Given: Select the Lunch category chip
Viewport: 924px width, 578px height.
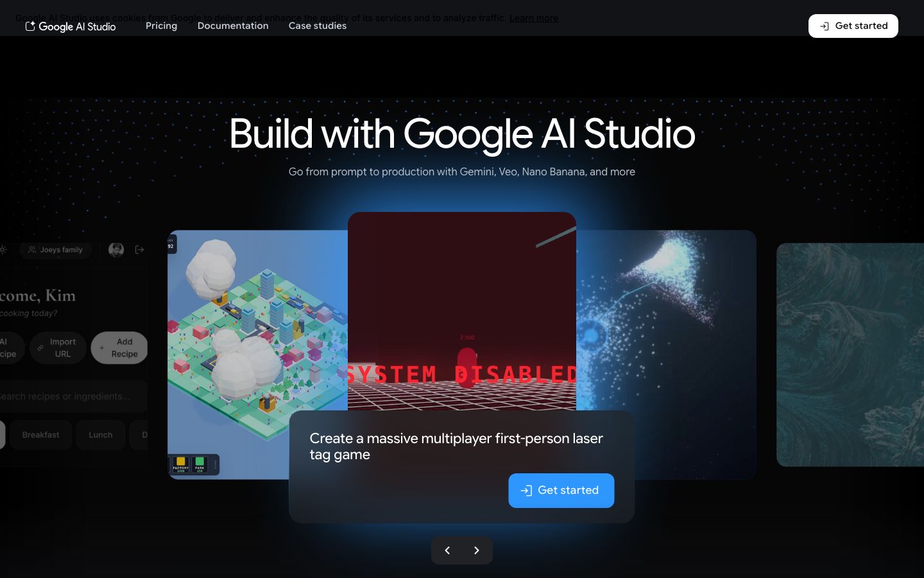Looking at the screenshot, I should 100,435.
